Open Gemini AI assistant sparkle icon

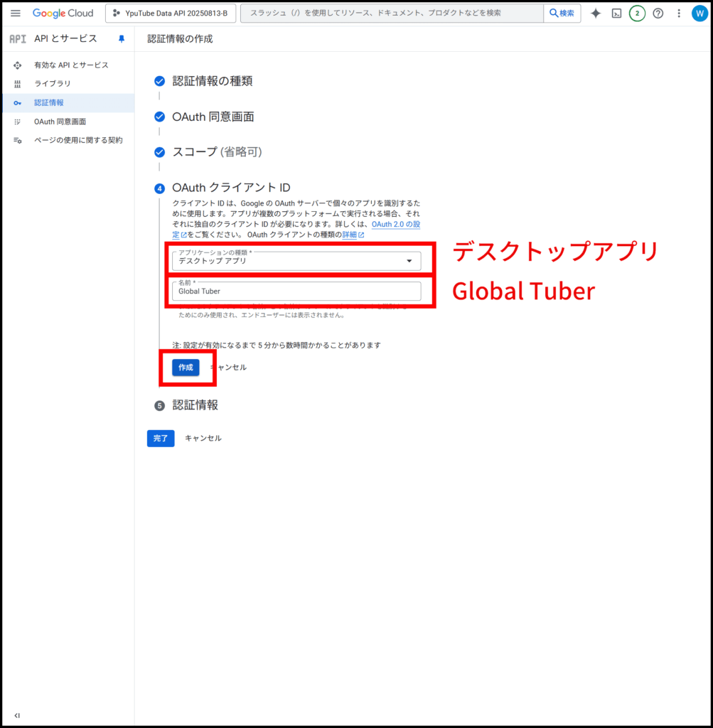[596, 13]
